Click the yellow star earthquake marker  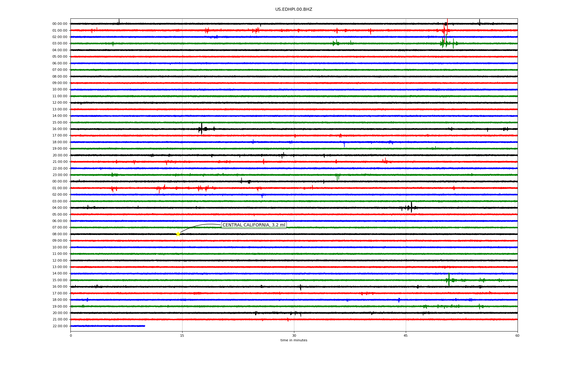point(178,234)
